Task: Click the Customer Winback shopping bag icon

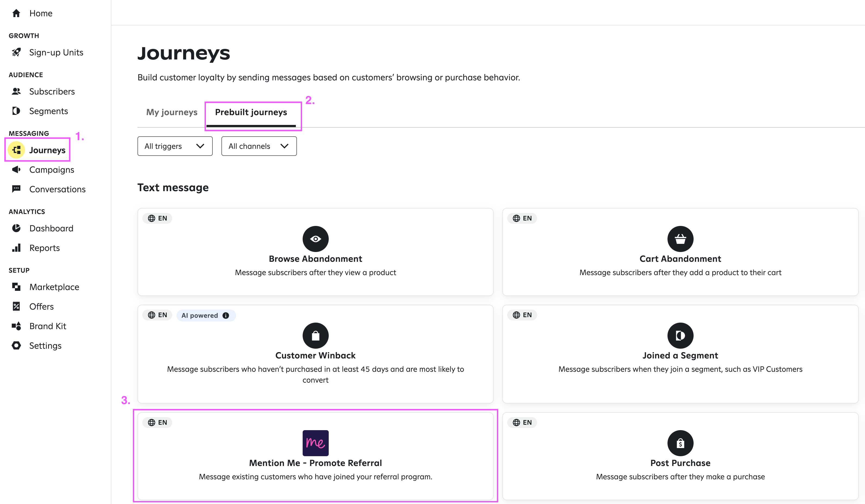Action: (315, 336)
